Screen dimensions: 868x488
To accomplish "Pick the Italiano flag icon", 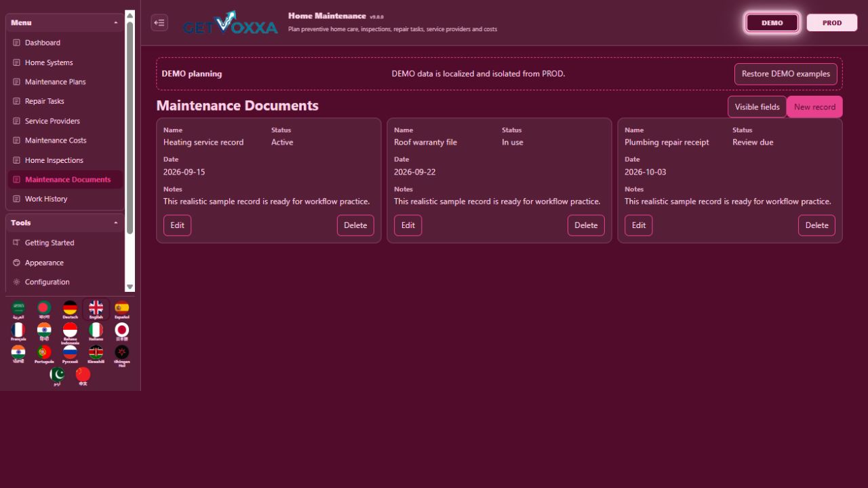I will click(x=96, y=332).
